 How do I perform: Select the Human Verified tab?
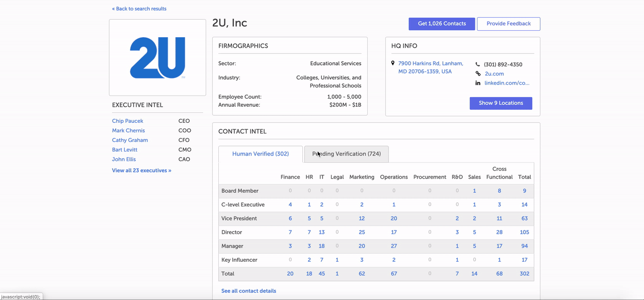pos(260,154)
